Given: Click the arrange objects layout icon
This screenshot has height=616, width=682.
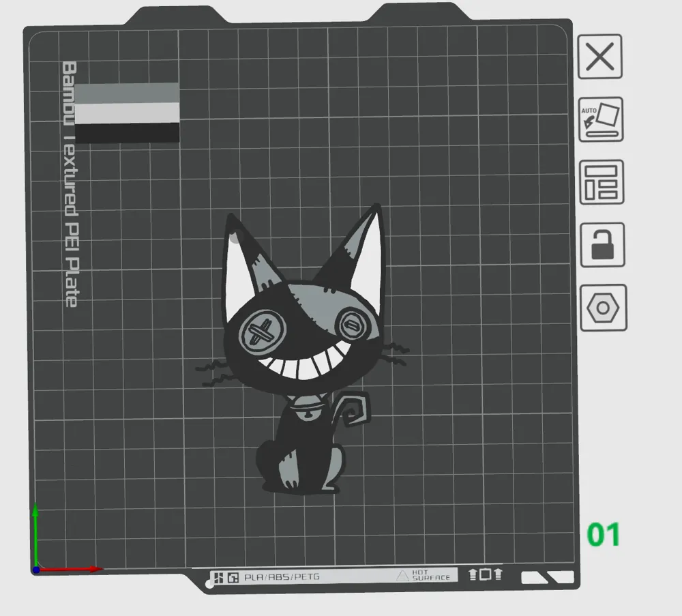Looking at the screenshot, I should click(602, 182).
